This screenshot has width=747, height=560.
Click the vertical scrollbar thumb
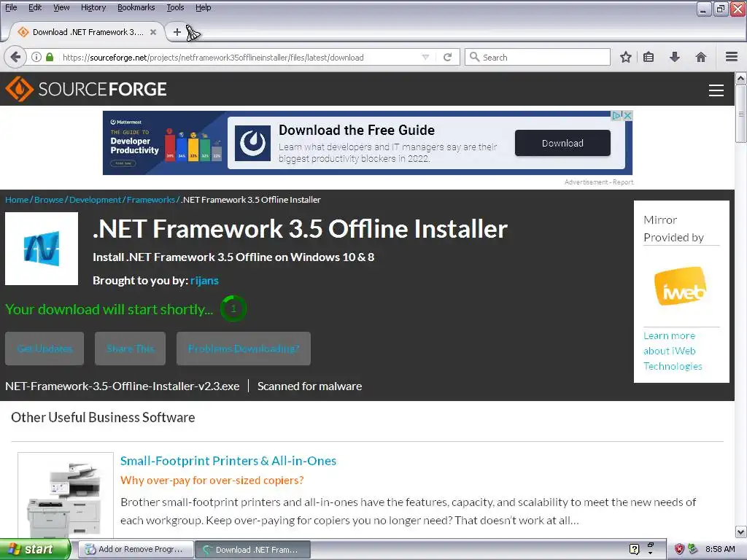(x=741, y=113)
